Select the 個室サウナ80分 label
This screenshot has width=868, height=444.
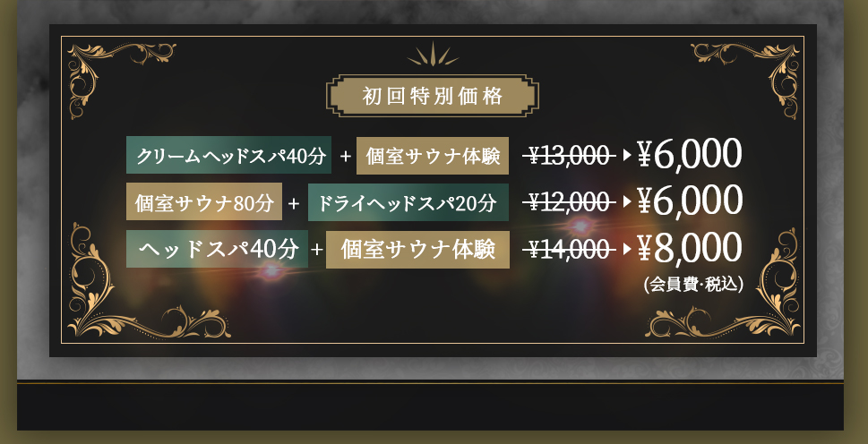click(x=204, y=201)
